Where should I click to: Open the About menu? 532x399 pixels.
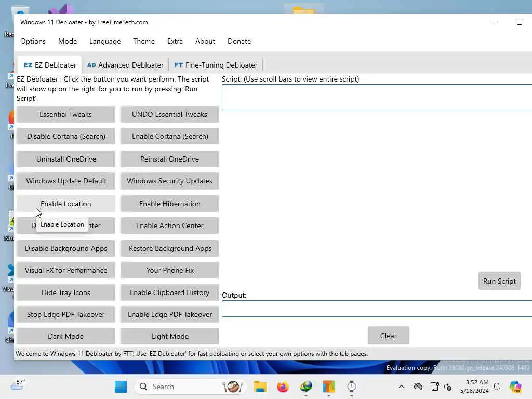click(205, 42)
